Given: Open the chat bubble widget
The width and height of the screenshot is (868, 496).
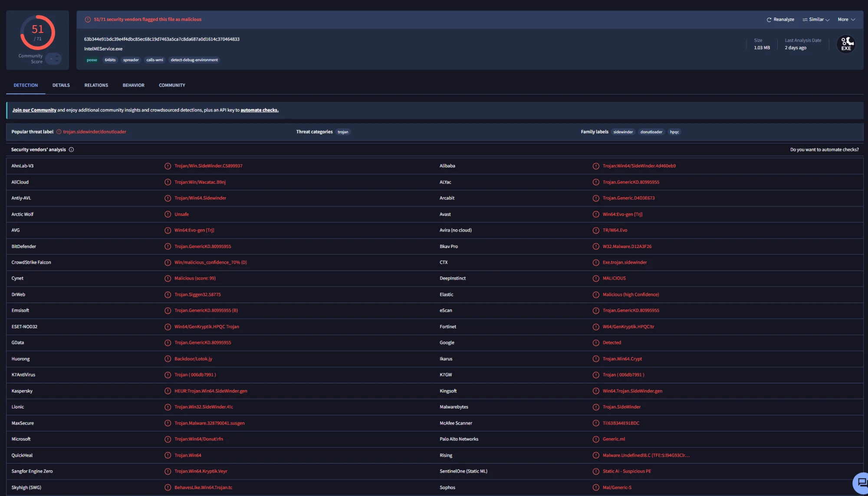Looking at the screenshot, I should (x=861, y=483).
